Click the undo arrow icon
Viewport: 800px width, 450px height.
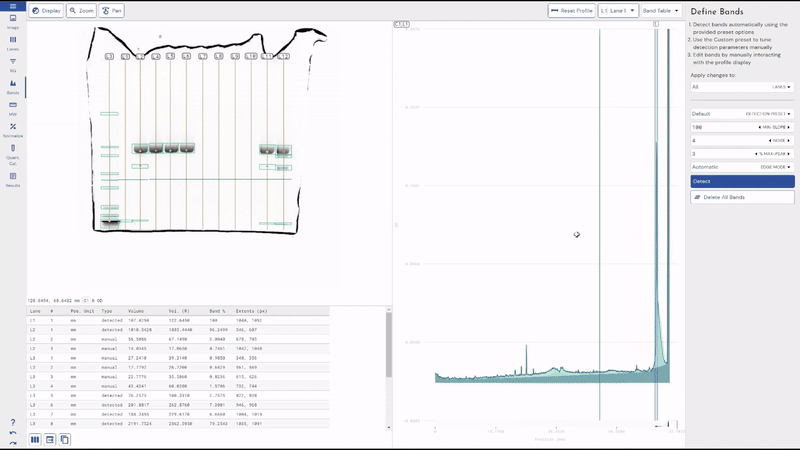[x=13, y=433]
